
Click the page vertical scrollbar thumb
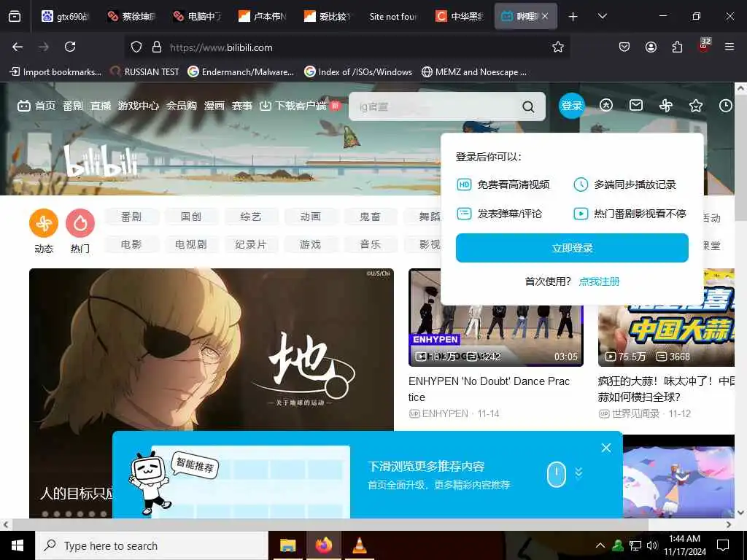(x=740, y=157)
